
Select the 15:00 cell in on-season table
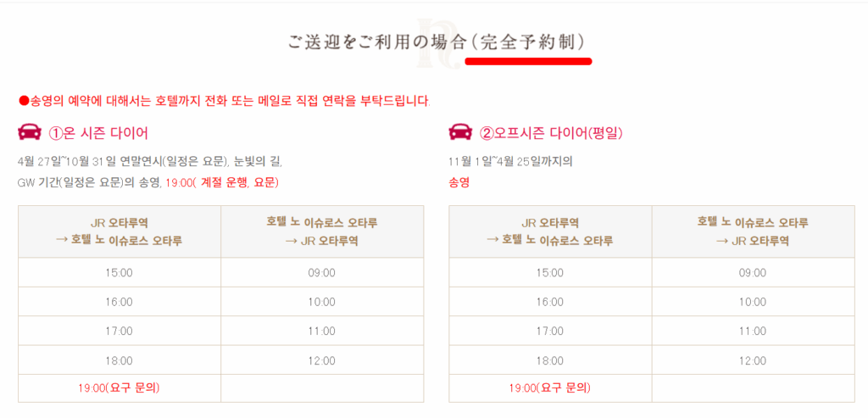119,273
